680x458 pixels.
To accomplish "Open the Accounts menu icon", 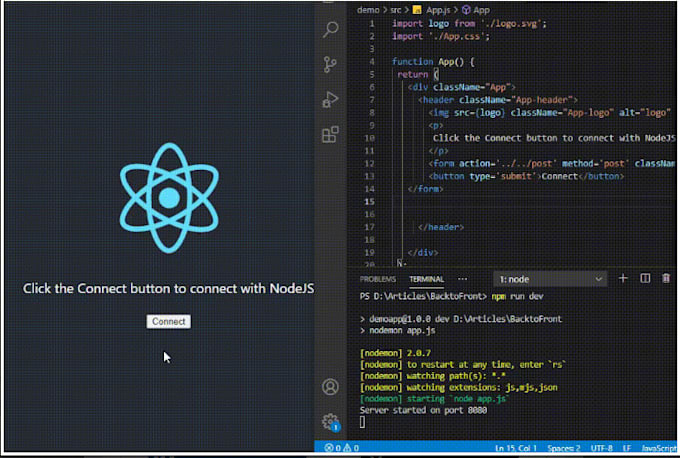I will (330, 386).
